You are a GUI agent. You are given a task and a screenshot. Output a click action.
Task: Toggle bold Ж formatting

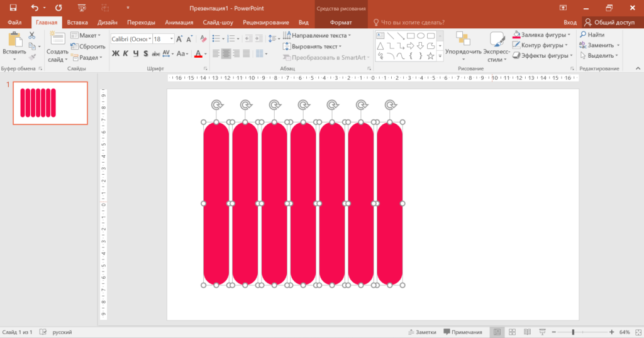pos(116,53)
